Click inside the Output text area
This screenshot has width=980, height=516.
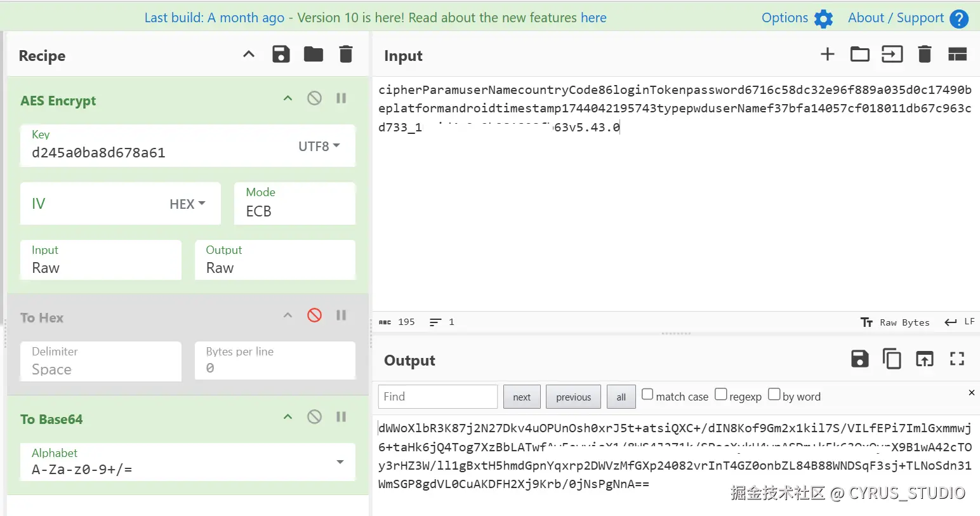point(676,466)
